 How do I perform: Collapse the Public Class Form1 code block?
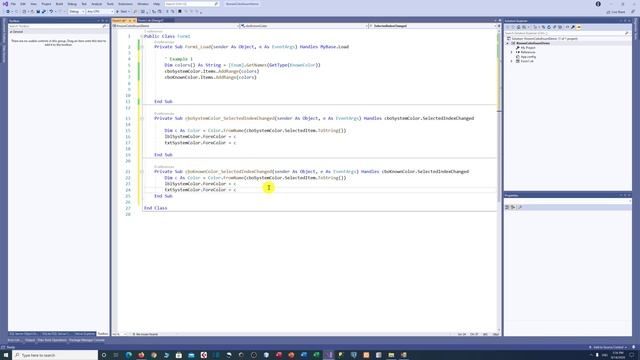click(142, 36)
